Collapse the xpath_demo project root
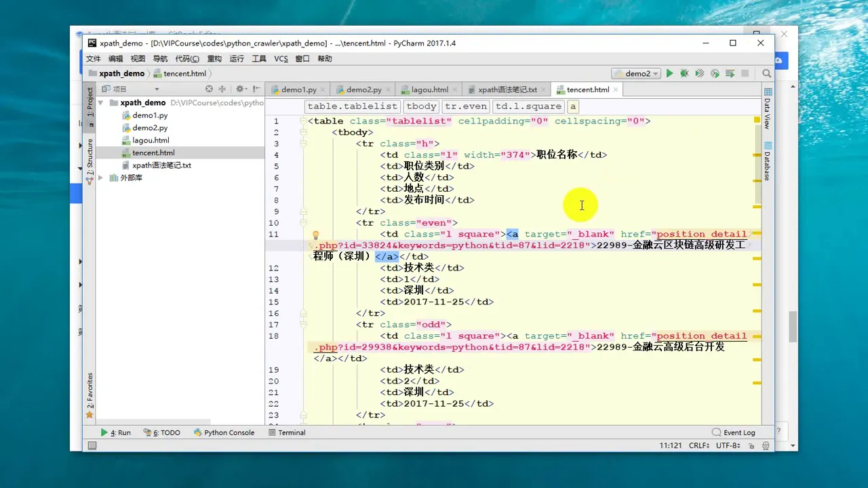 (101, 103)
